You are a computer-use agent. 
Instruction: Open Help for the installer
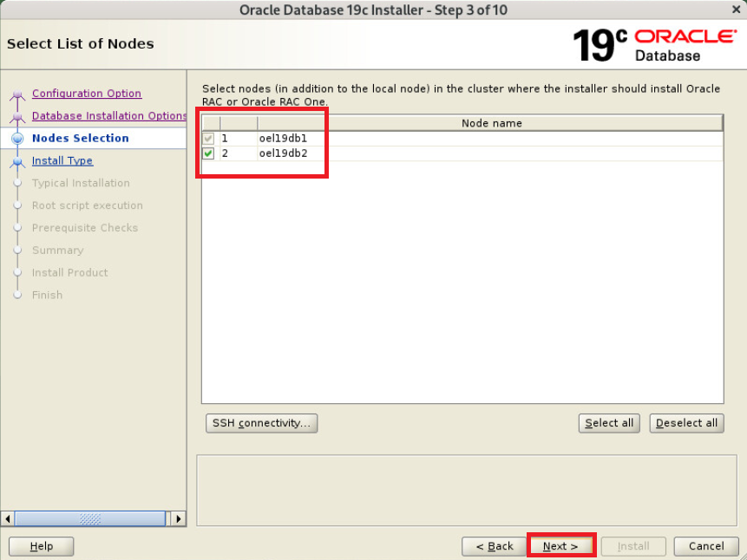click(42, 546)
